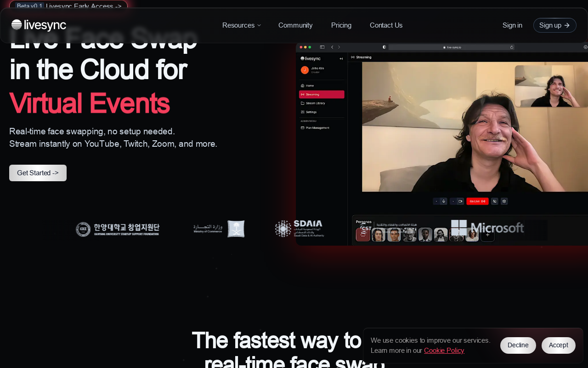Open the microphone source dropdown
The width and height of the screenshot is (588, 368).
click(436, 201)
